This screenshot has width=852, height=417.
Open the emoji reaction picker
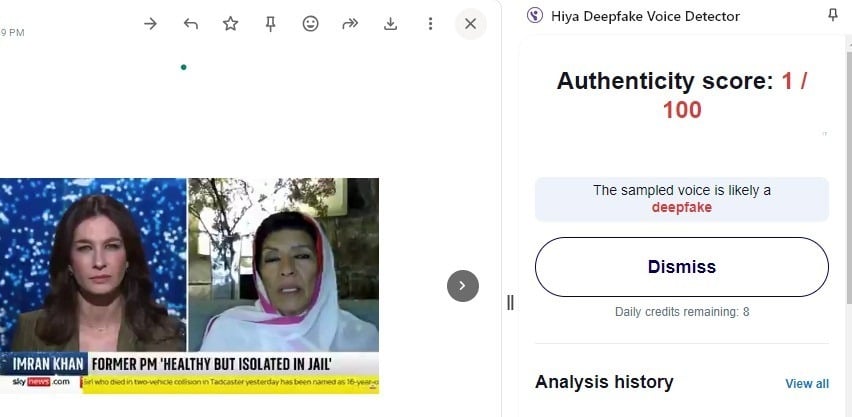(310, 24)
